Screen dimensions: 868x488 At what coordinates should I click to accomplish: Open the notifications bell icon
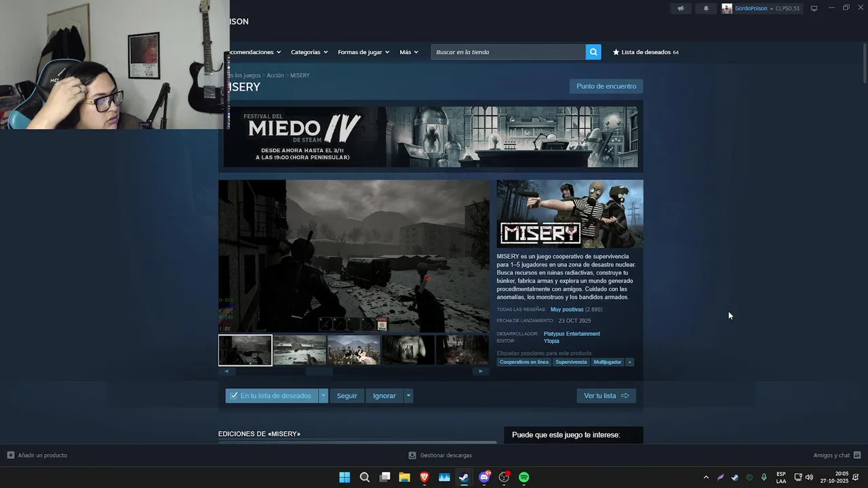[706, 9]
